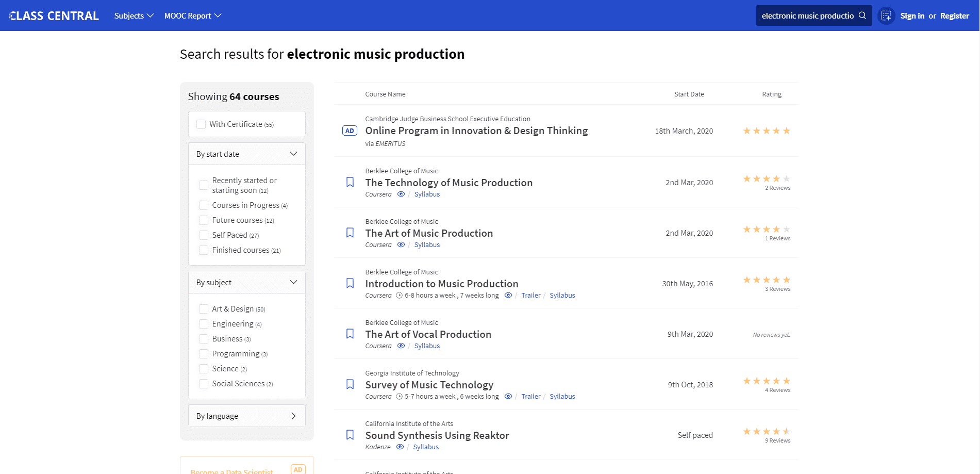
Task: Collapse the By start date section
Action: click(247, 154)
